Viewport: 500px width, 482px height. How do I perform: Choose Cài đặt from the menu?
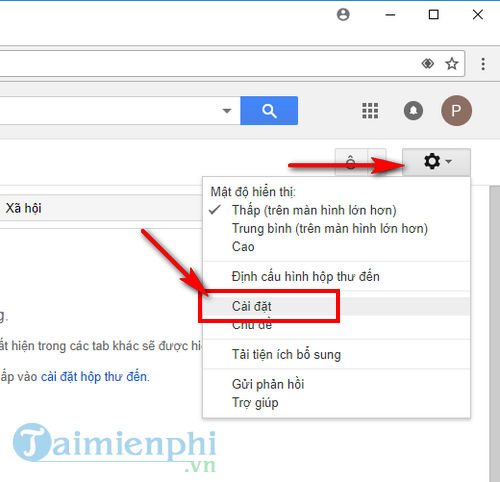(252, 306)
